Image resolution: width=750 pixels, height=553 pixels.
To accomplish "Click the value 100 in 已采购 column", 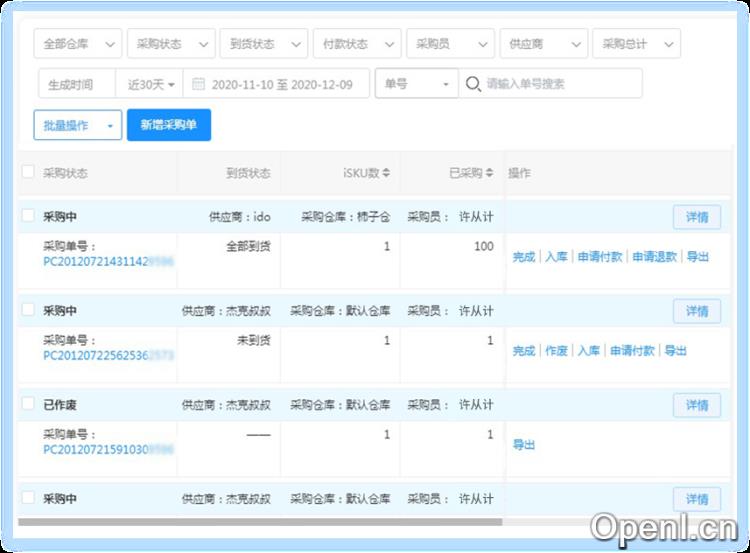I will coord(484,246).
